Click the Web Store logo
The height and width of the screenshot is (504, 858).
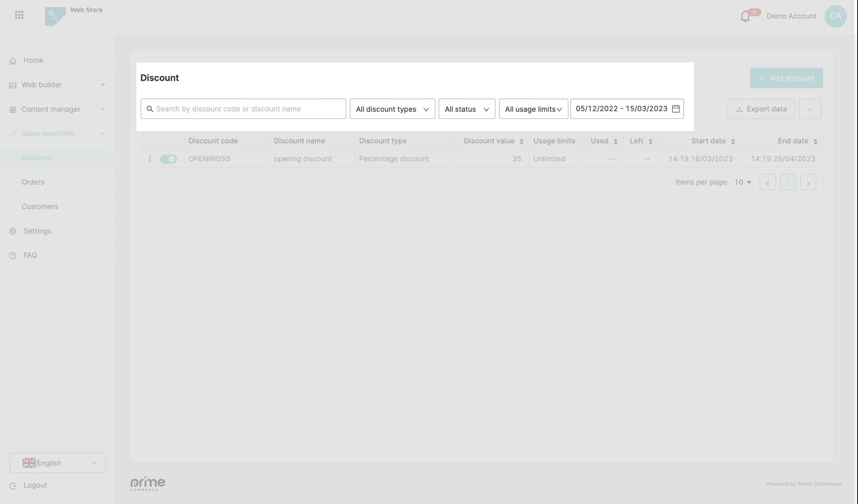[x=55, y=16]
